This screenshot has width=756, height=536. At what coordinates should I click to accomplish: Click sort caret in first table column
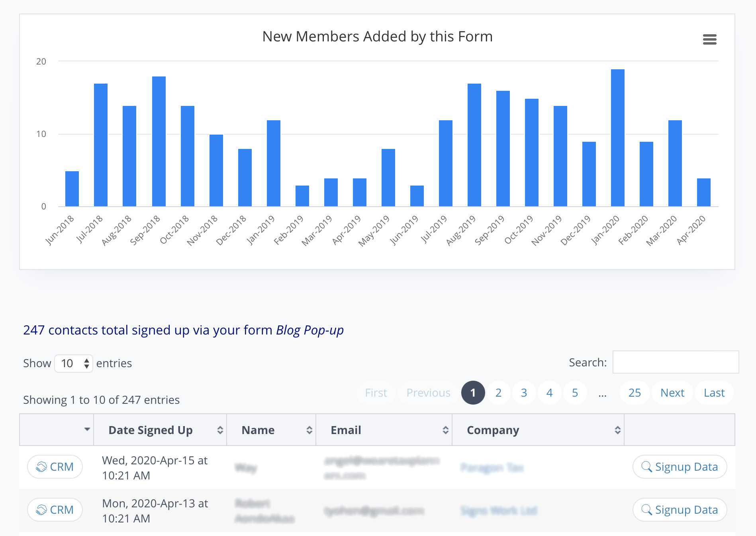click(87, 429)
